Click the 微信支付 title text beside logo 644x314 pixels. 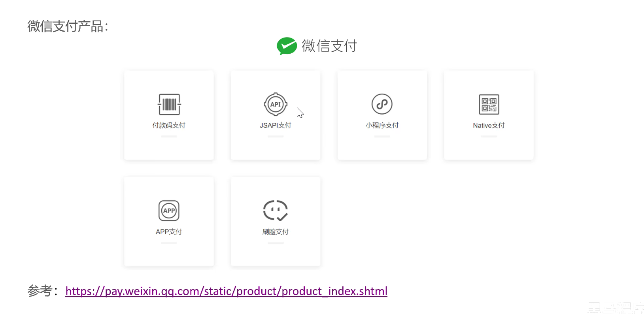329,46
